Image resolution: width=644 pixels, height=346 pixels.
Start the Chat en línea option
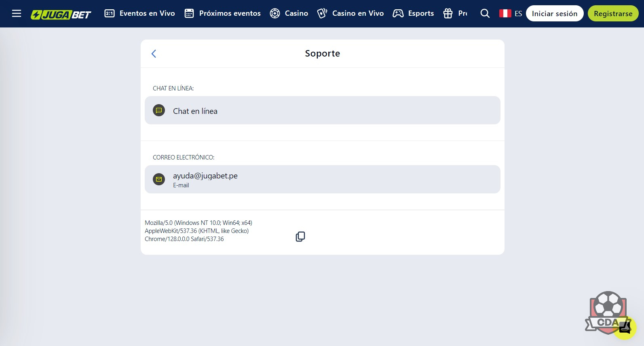click(x=322, y=110)
